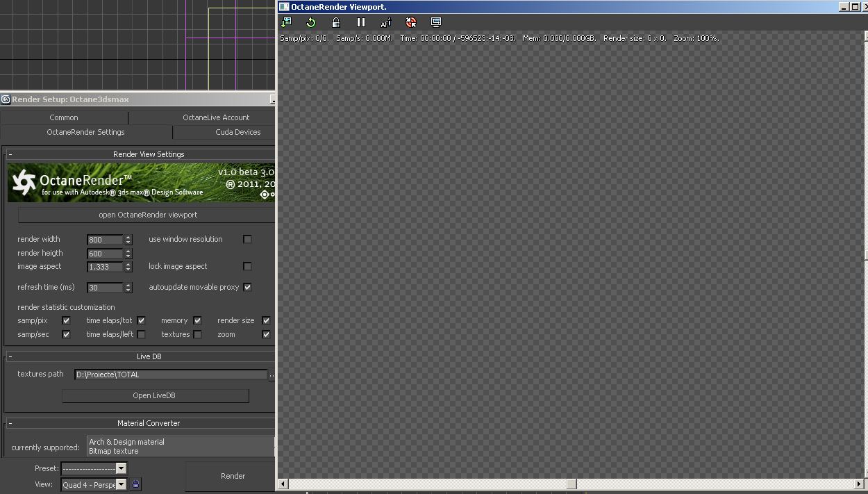The image size is (868, 494).
Task: Enable use window resolution checkbox
Action: tap(247, 239)
